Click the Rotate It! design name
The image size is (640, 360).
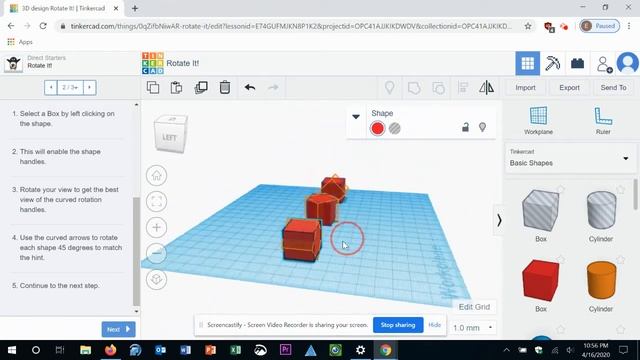(183, 63)
